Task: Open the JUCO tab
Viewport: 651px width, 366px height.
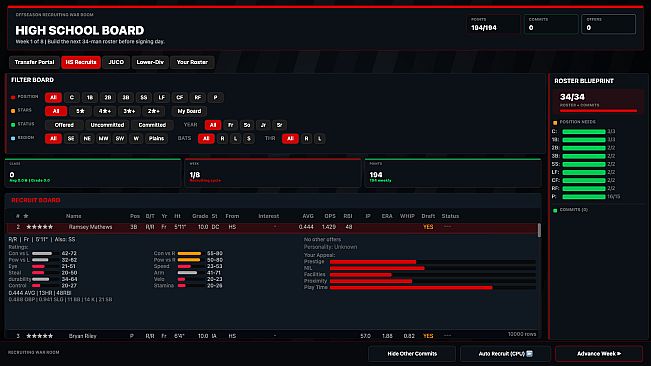Action: (116, 62)
